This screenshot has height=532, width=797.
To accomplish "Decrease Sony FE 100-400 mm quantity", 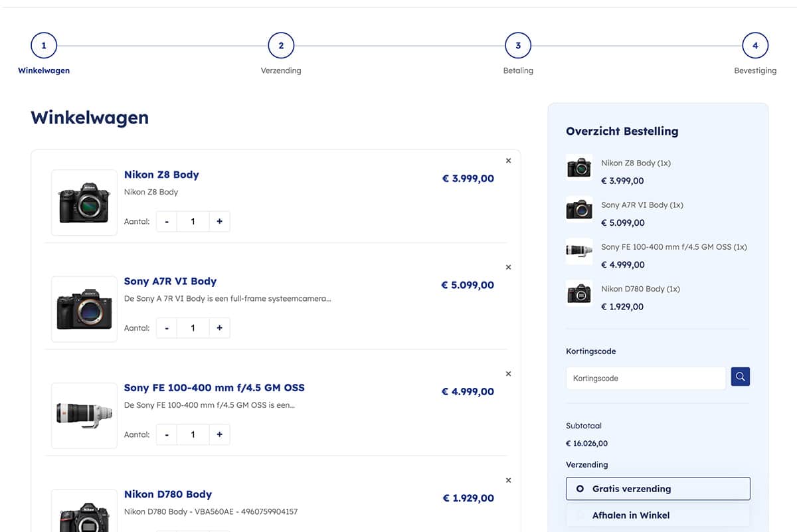I will click(x=167, y=434).
